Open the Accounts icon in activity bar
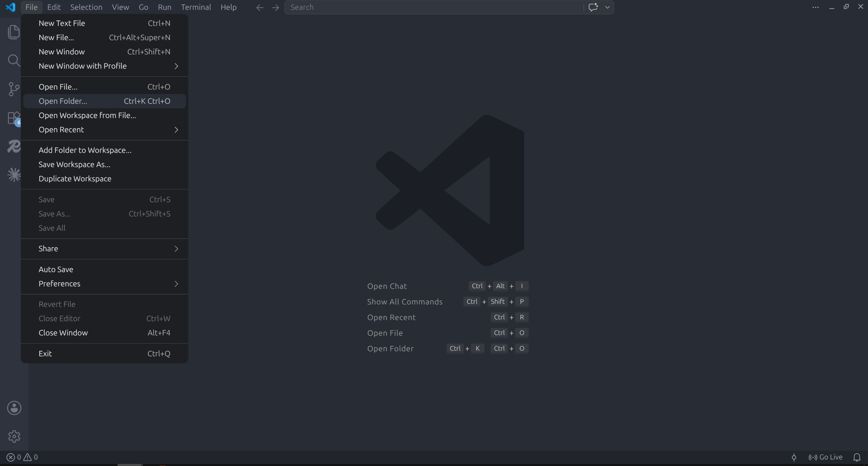 click(x=14, y=408)
